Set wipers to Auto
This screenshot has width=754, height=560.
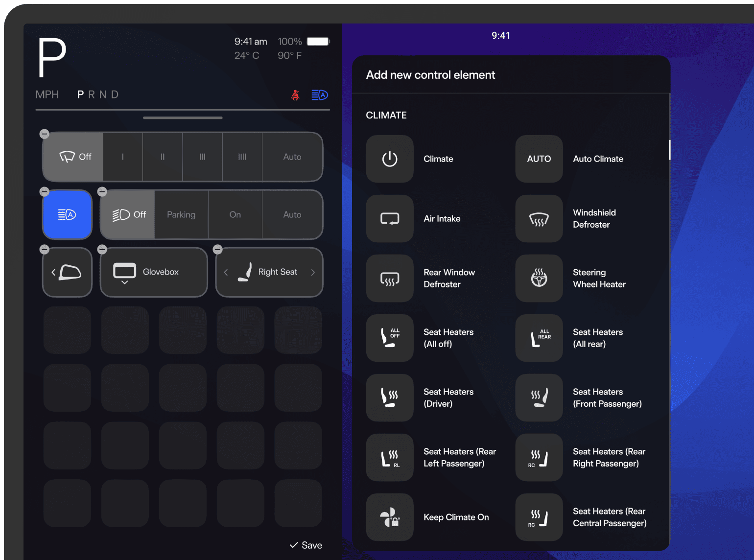(292, 157)
